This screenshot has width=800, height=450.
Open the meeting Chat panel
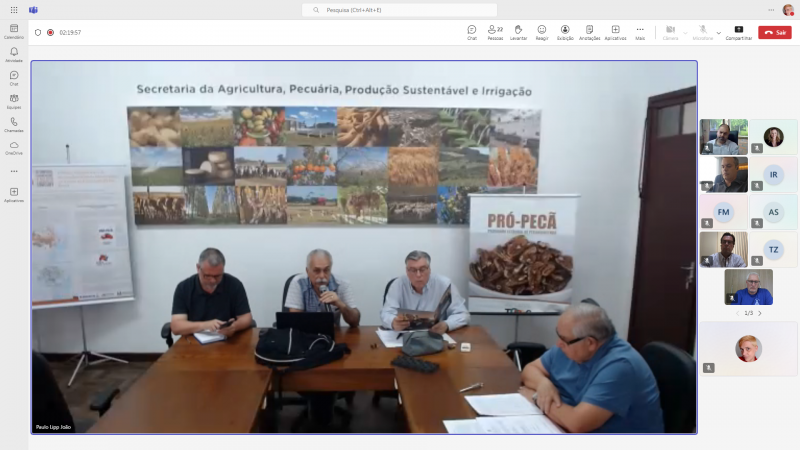[x=472, y=32]
